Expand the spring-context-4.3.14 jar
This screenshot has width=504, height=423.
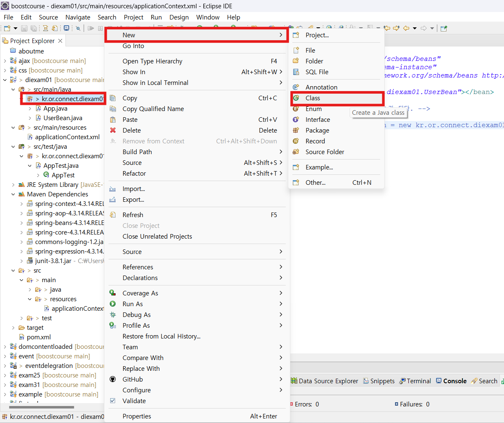point(21,204)
